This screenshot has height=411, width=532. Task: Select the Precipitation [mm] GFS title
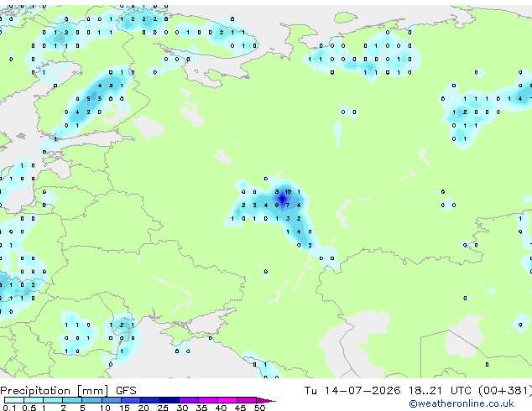point(68,391)
